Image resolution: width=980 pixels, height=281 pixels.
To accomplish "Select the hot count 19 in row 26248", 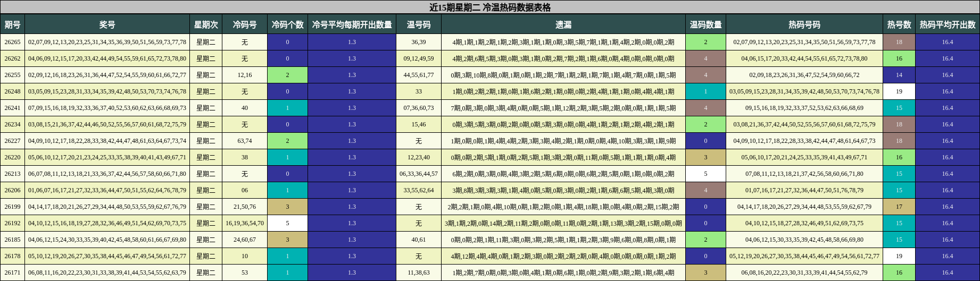I will tap(899, 91).
